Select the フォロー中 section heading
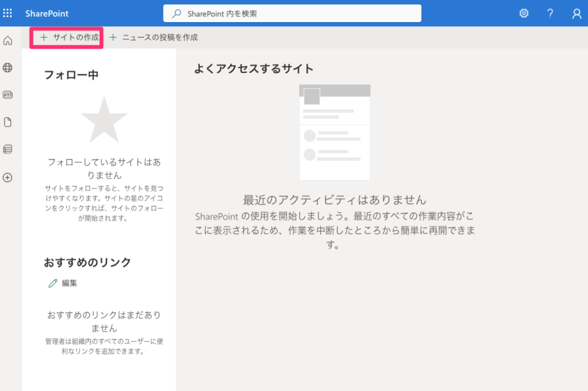Viewport: 588px width, 391px height. (73, 74)
